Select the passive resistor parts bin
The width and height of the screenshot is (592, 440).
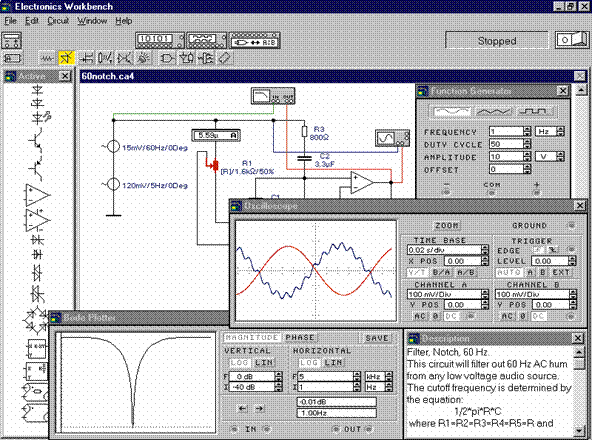pos(47,59)
